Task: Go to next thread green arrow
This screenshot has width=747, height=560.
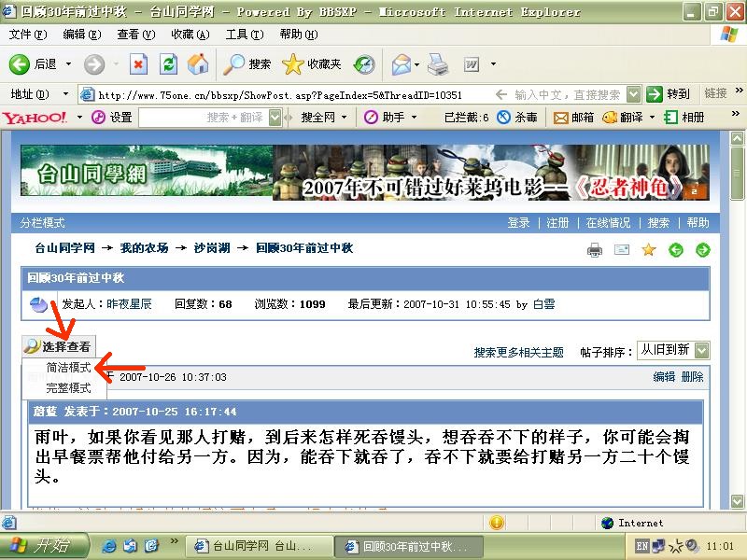Action: point(703,249)
